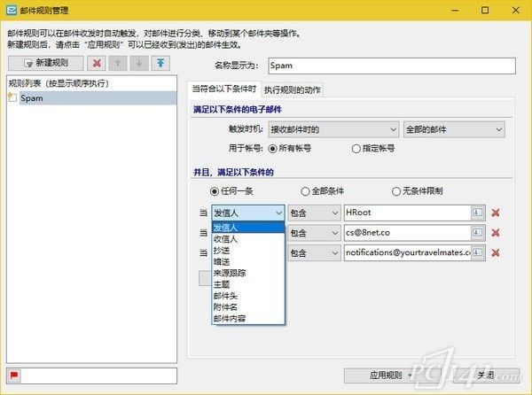
Task: Open address book icon in the HRoot field
Action: point(477,213)
